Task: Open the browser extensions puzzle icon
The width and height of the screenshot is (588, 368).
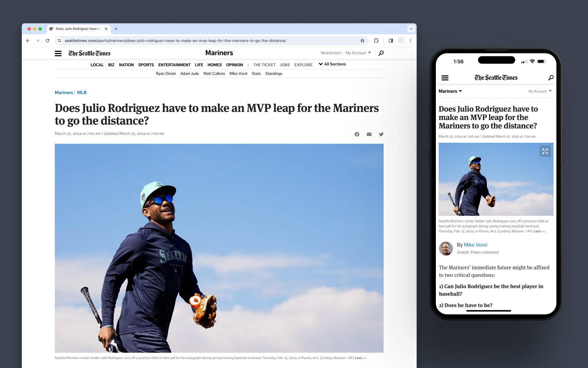Action: (376, 40)
